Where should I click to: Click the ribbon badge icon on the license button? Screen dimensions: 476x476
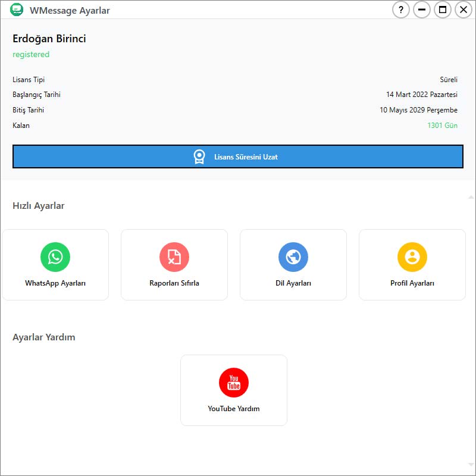point(199,157)
